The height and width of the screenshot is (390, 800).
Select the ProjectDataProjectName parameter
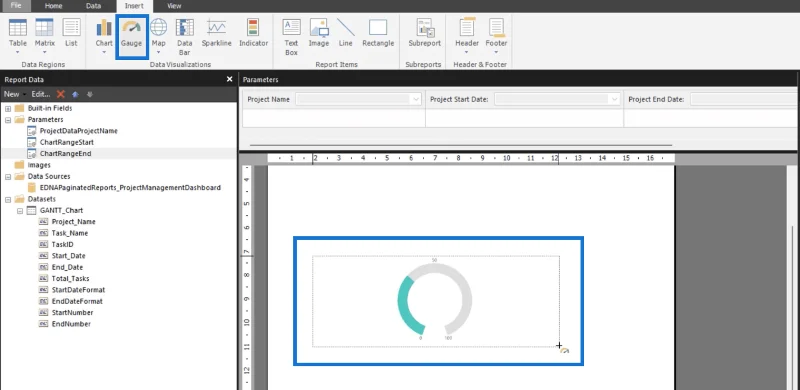[x=79, y=131]
